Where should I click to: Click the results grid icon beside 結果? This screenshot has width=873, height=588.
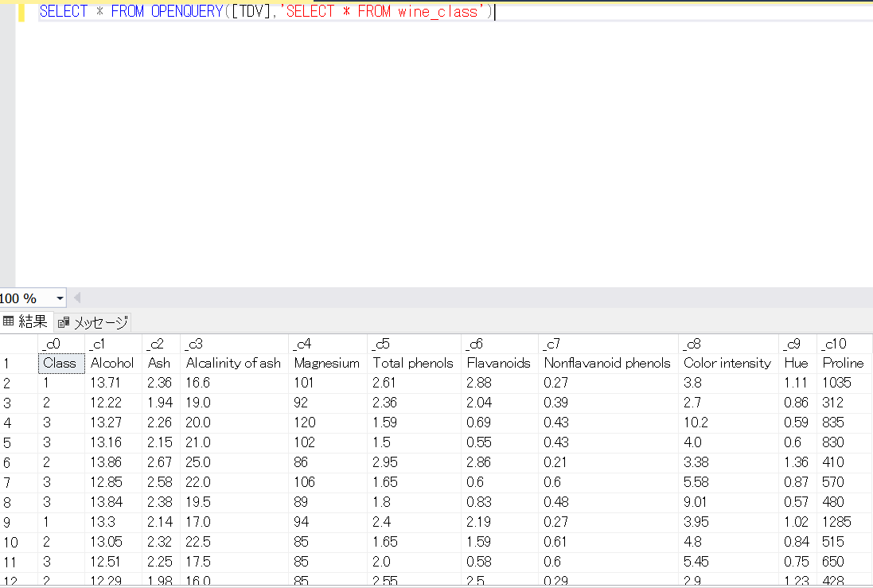pos(8,321)
